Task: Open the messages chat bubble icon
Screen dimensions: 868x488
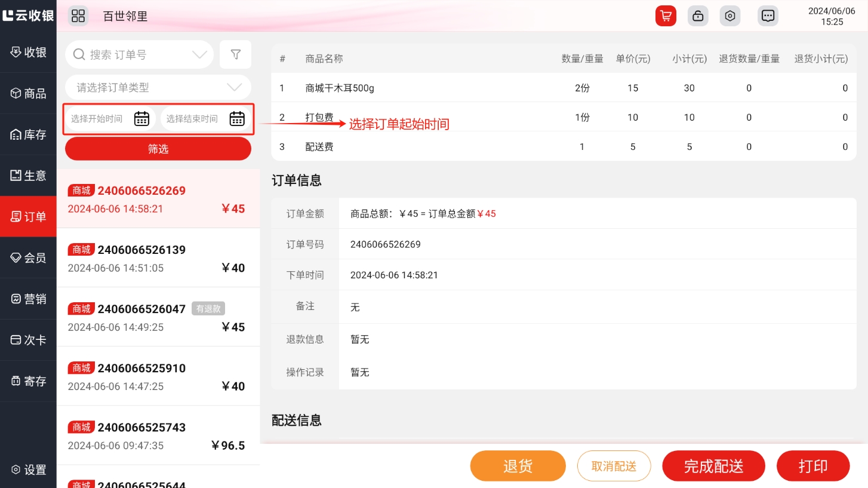Action: coord(768,16)
